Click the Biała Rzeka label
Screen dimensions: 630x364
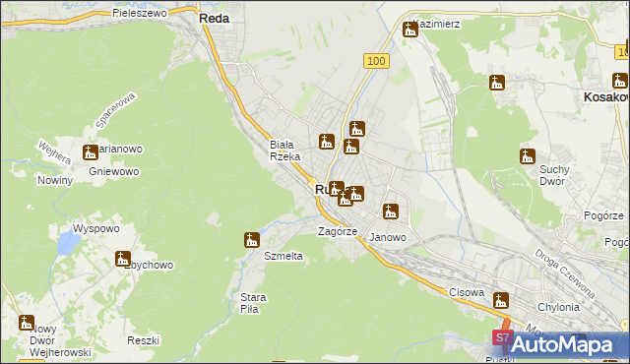coord(284,151)
